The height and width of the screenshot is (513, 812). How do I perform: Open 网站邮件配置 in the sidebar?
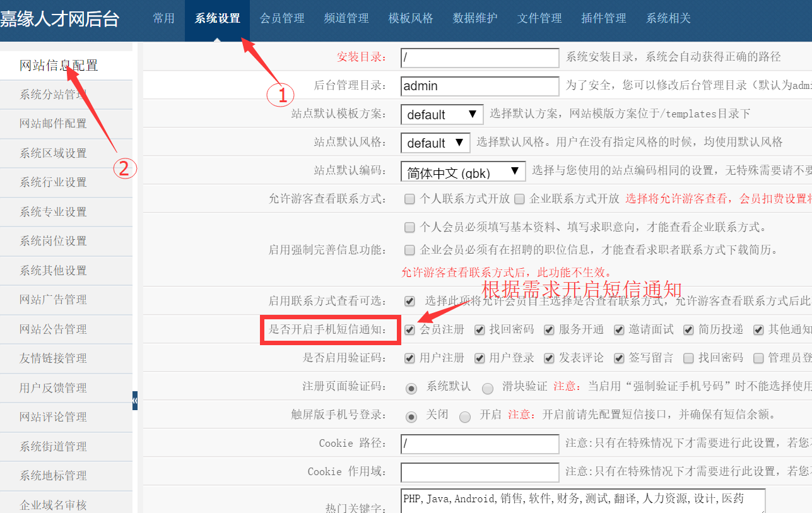click(54, 124)
